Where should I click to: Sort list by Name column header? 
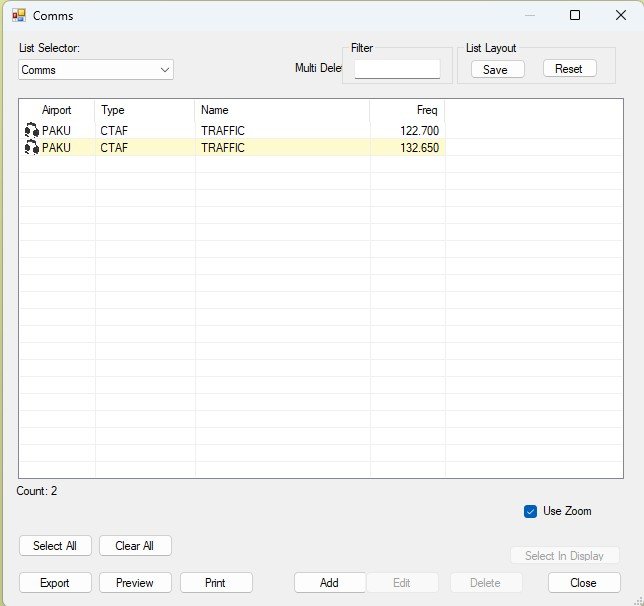281,110
